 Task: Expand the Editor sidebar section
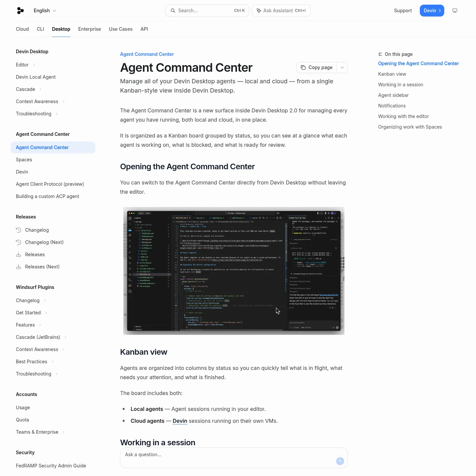tap(34, 65)
